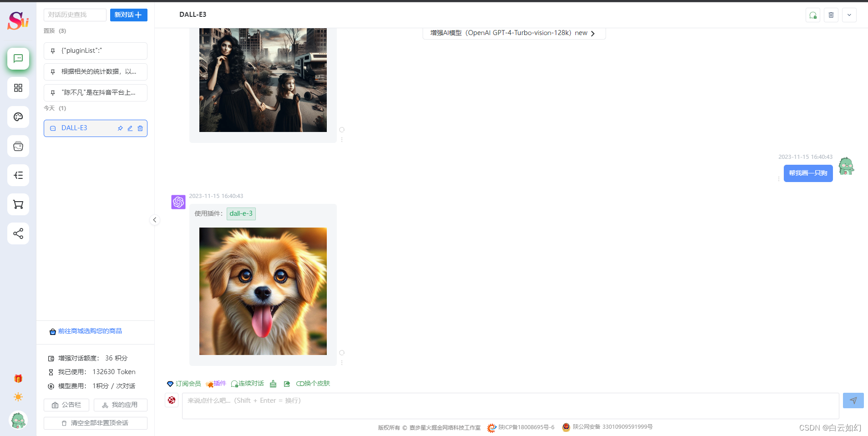The image size is (868, 436).
Task: Unpin the "陈不凡" conversation
Action: pyautogui.click(x=53, y=93)
